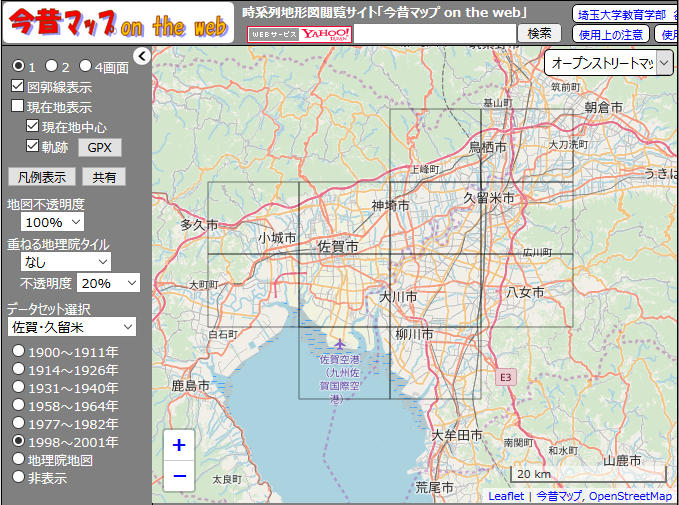679x505 pixels.
Task: Open the オープンストリートマップ base map dropdown
Action: point(608,63)
